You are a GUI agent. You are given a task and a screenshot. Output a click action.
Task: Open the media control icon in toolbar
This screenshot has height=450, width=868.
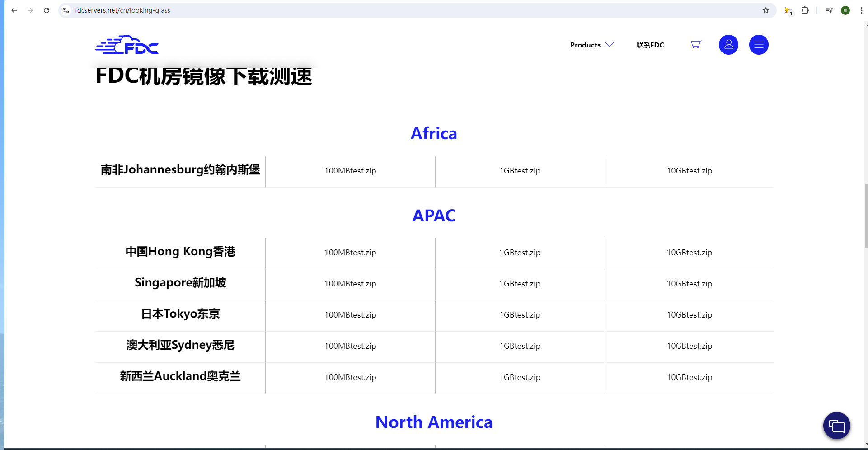829,10
